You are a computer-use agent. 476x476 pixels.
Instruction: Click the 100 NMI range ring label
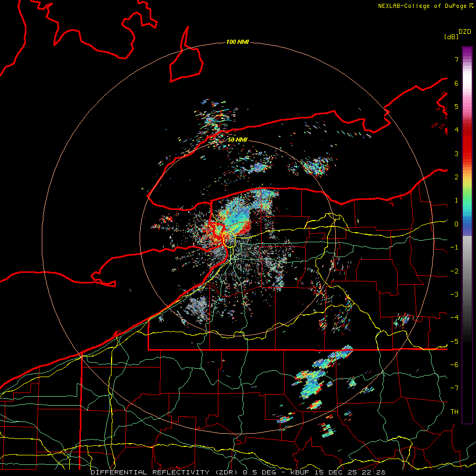coord(237,42)
